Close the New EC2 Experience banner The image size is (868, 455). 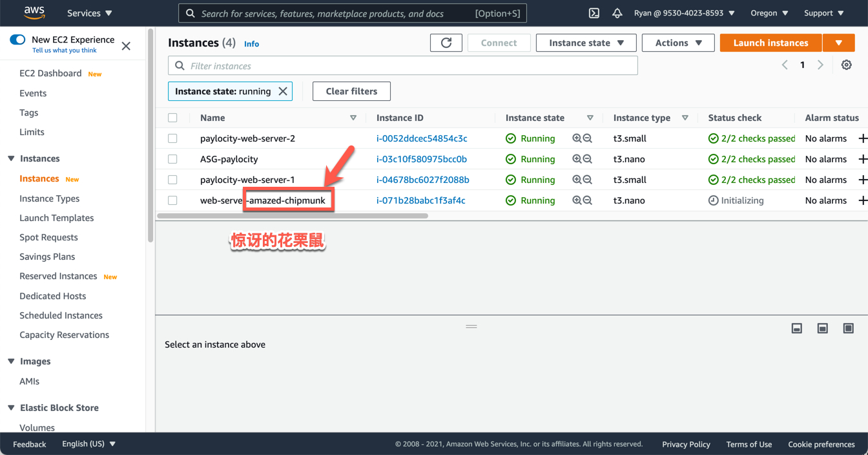(126, 46)
